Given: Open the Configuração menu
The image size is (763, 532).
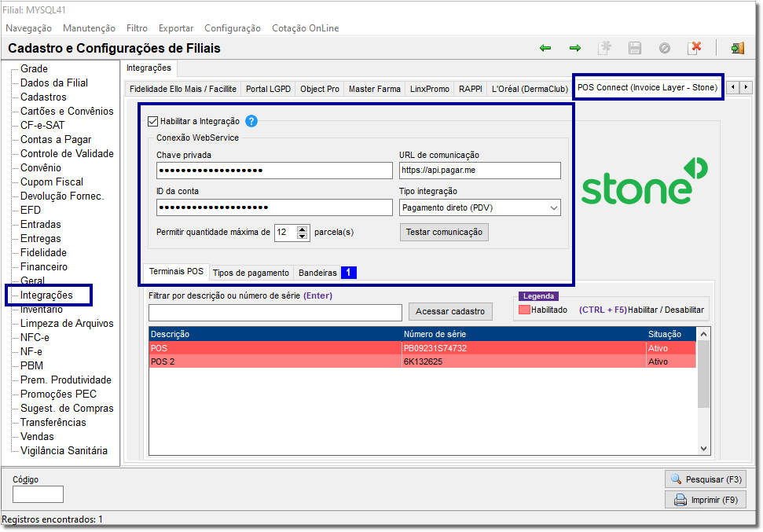Looking at the screenshot, I should coord(233,28).
